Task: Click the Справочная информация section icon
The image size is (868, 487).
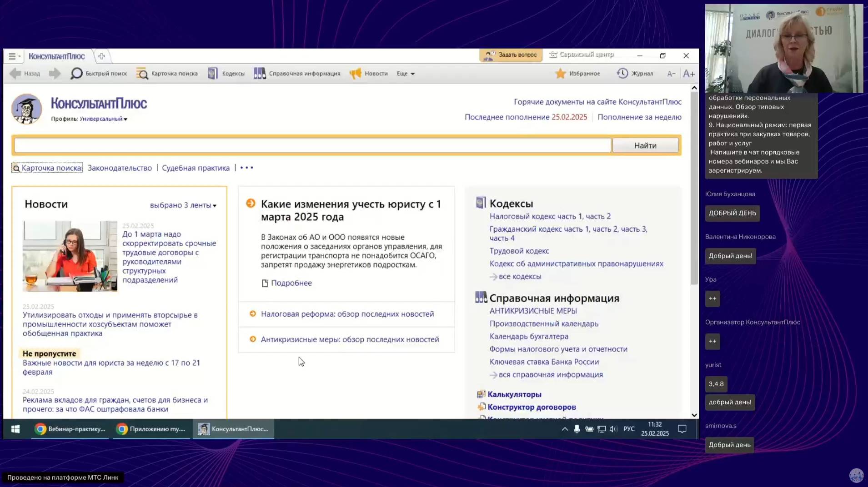Action: tap(481, 298)
